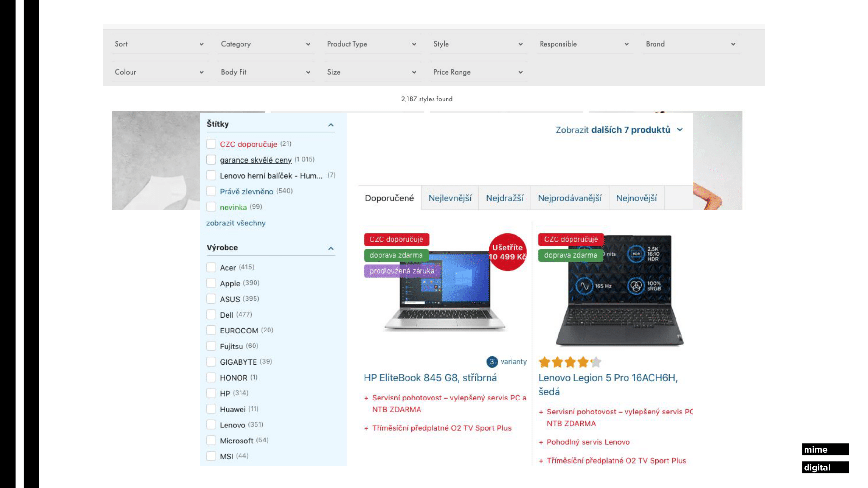Image resolution: width=868 pixels, height=488 pixels.
Task: Click the Lenovo Legion star rating
Action: click(570, 362)
